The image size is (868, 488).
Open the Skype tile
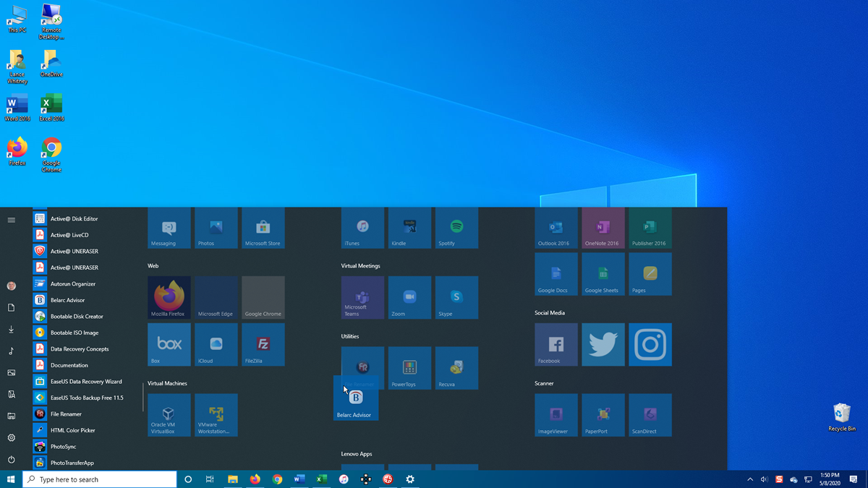tap(457, 297)
